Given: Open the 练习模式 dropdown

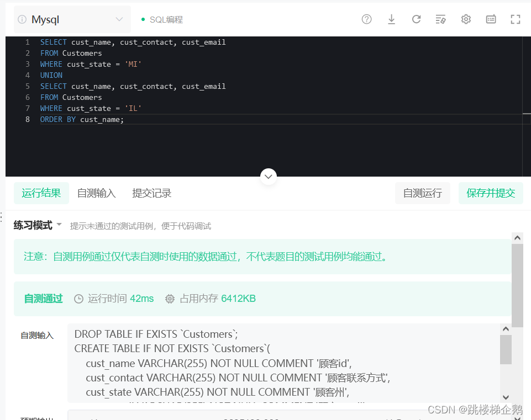Looking at the screenshot, I should [x=36, y=225].
